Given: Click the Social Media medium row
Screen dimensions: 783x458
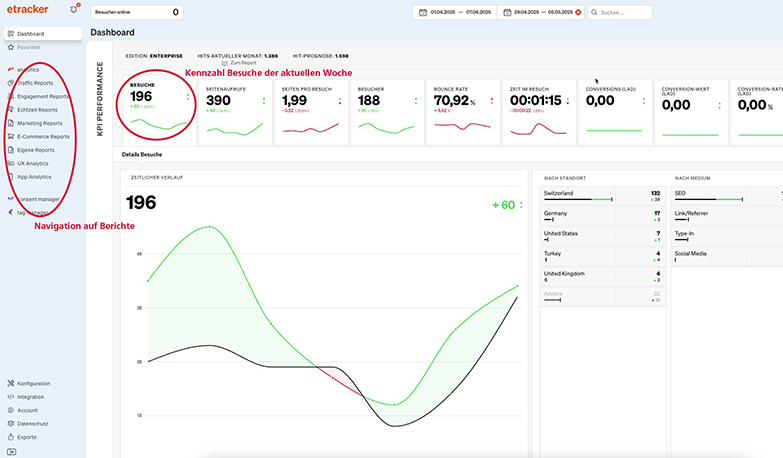Looking at the screenshot, I should click(727, 256).
